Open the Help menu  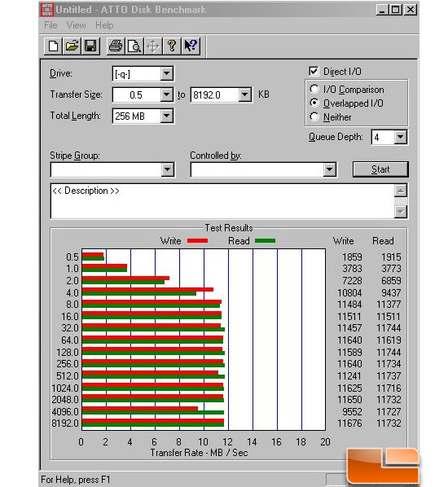click(x=104, y=25)
